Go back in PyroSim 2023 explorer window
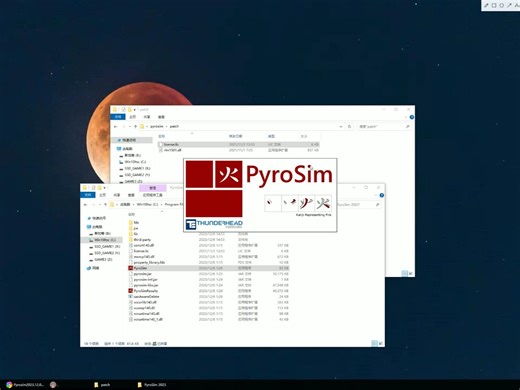The height and width of the screenshot is (390, 520). coord(86,204)
